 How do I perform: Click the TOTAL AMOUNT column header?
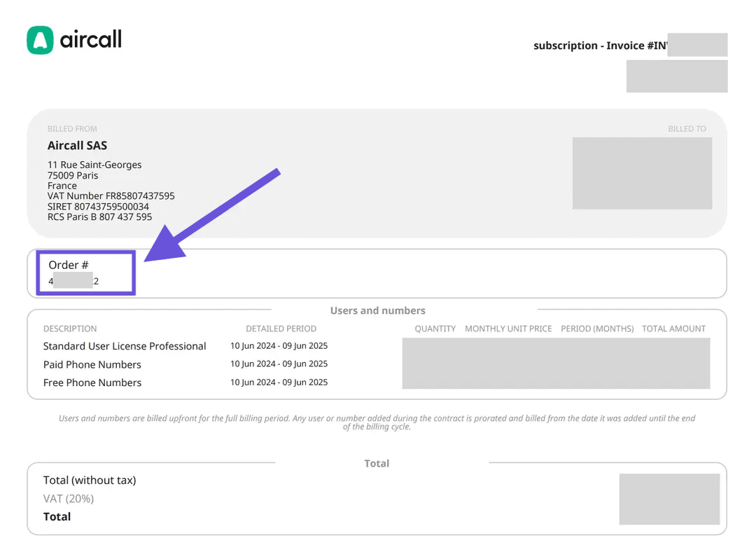point(673,329)
